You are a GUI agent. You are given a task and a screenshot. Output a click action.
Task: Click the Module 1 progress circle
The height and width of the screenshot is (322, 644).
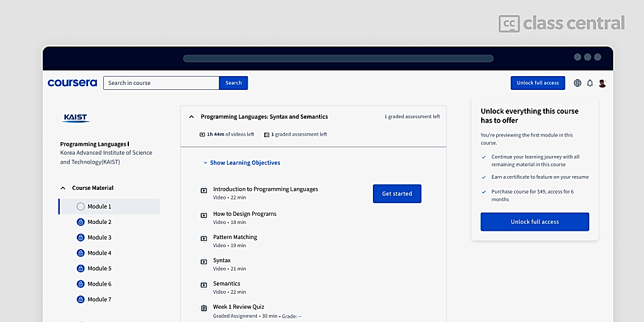pos(80,206)
